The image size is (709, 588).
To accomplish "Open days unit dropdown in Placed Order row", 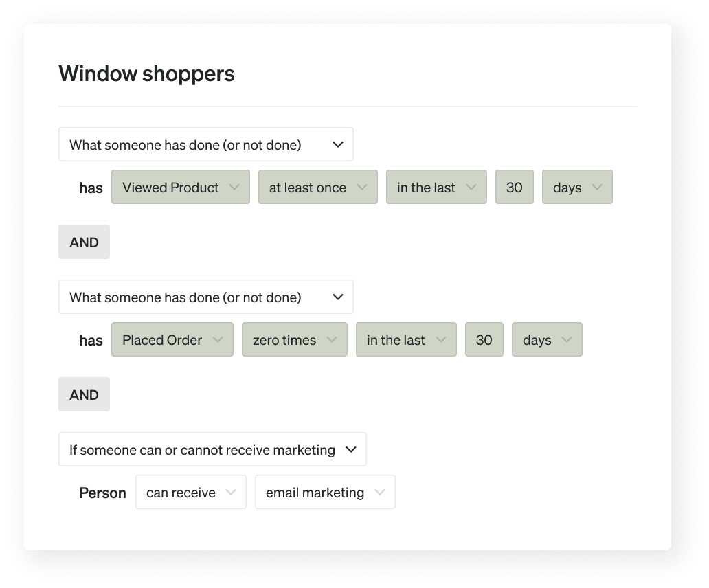I will pos(546,341).
